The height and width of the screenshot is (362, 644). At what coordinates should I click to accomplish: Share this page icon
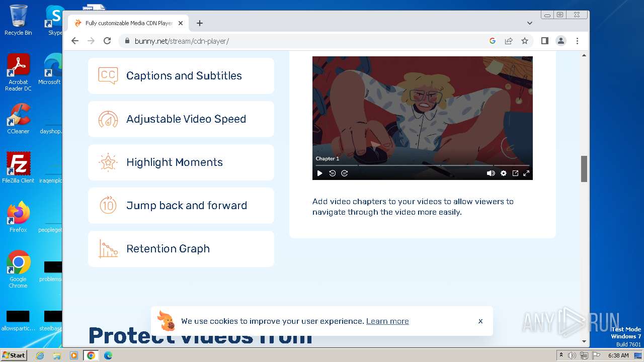[509, 41]
